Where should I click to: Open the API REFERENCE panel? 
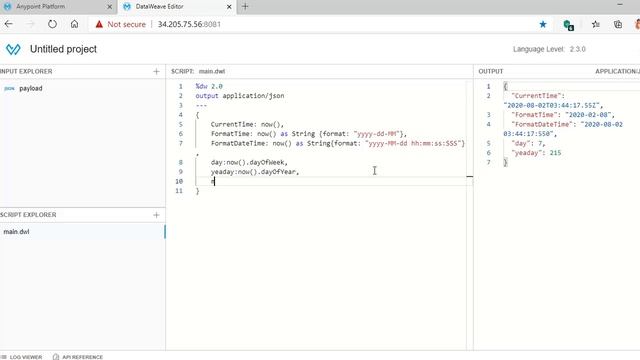(x=82, y=357)
